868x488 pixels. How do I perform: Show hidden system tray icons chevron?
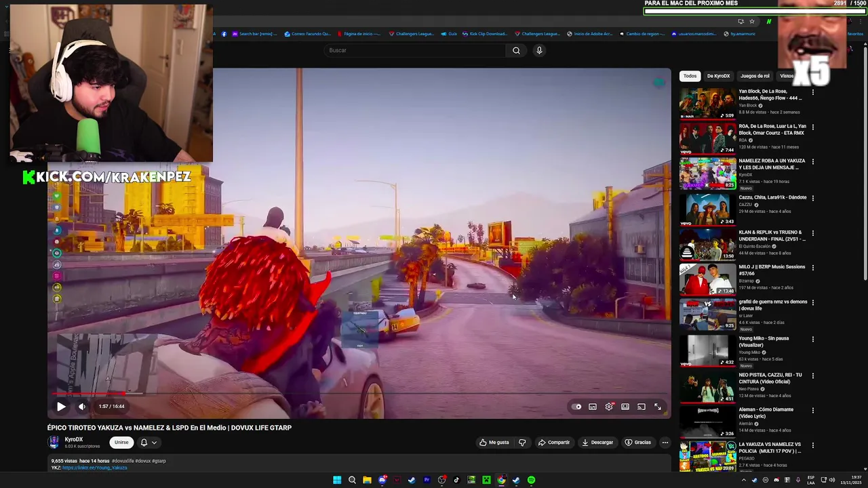(744, 481)
